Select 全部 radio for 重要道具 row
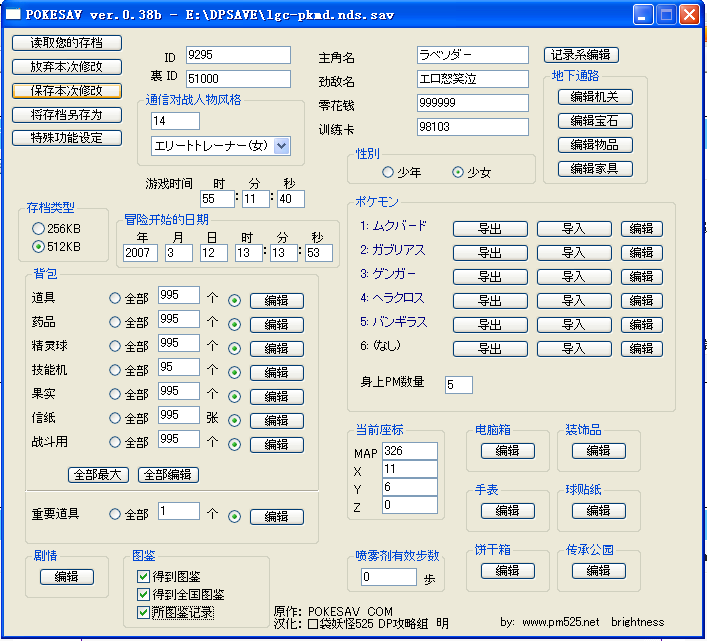The height and width of the screenshot is (641, 707). pyautogui.click(x=115, y=514)
